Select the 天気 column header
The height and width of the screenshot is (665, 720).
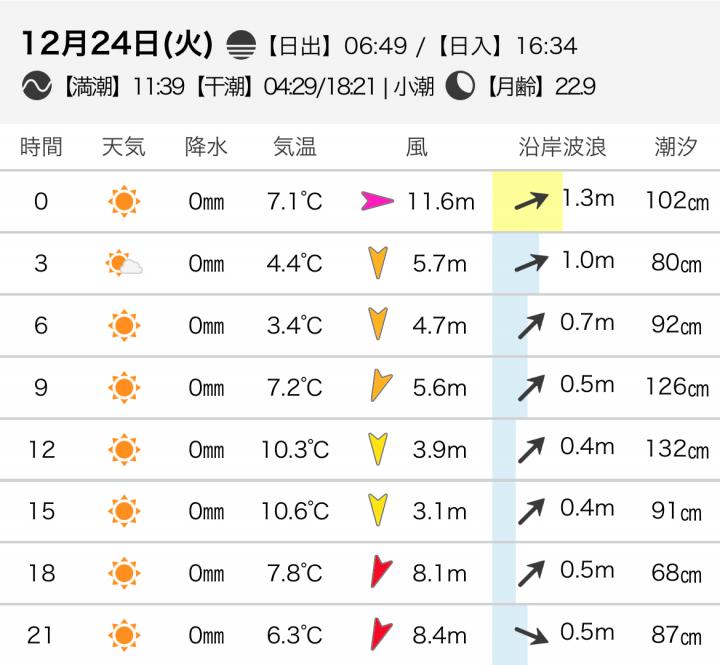tap(124, 147)
